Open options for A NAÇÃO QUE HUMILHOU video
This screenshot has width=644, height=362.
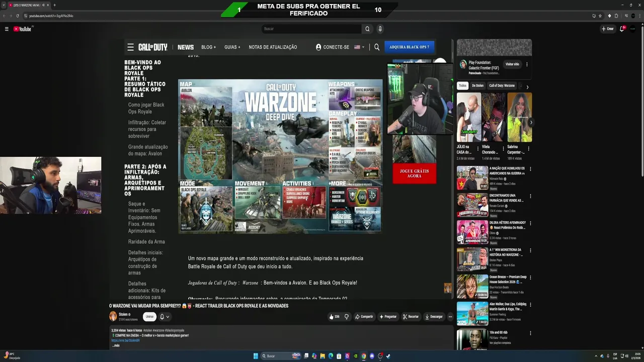click(530, 169)
